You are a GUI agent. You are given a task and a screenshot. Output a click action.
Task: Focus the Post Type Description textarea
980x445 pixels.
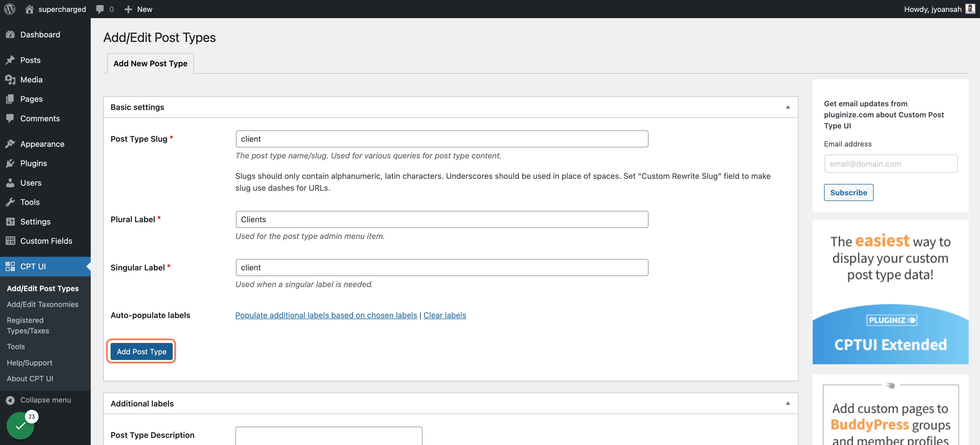(329, 436)
